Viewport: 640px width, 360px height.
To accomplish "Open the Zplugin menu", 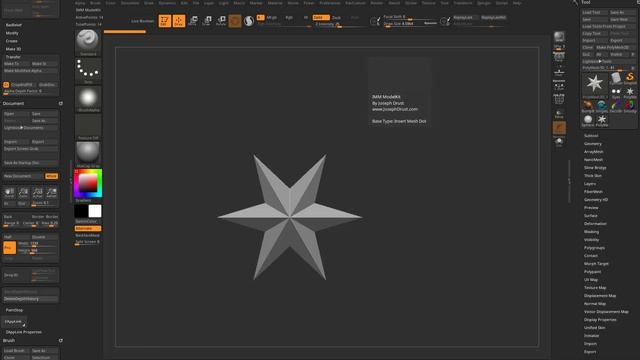I will point(484,3).
